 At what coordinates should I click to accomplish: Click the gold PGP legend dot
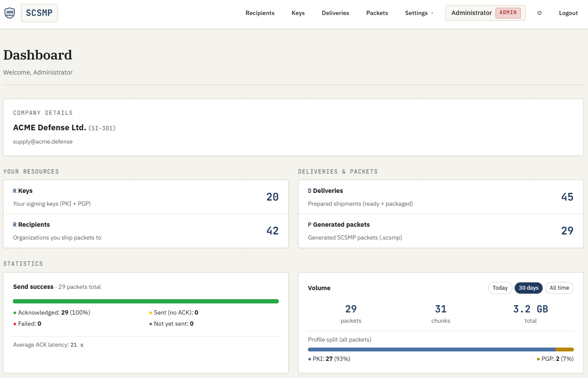(x=538, y=359)
